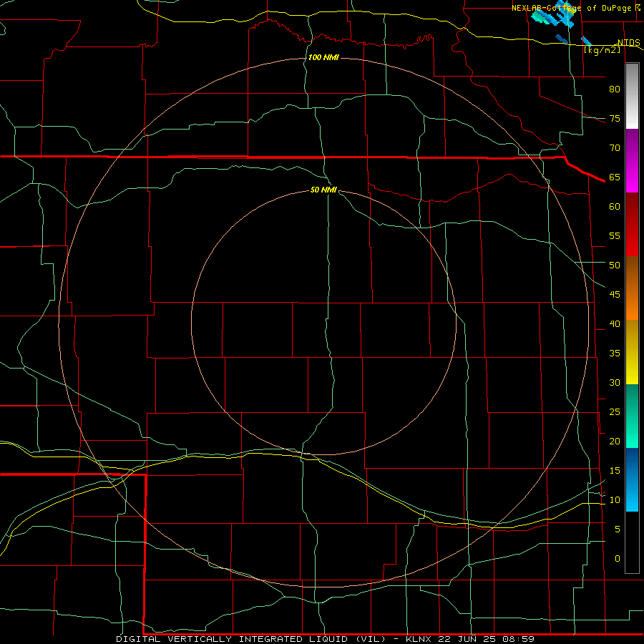Click the legend value 75
The width and height of the screenshot is (644, 644).
[615, 118]
